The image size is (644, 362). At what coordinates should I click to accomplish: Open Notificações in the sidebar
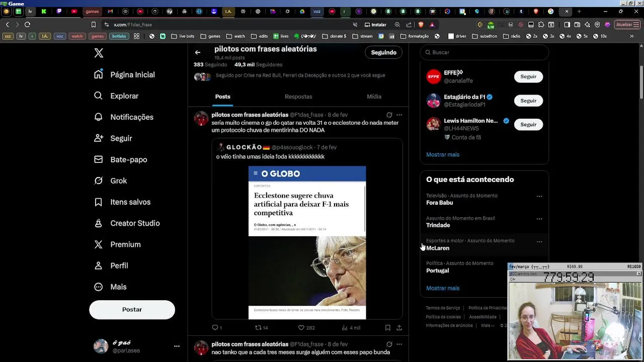(124, 117)
